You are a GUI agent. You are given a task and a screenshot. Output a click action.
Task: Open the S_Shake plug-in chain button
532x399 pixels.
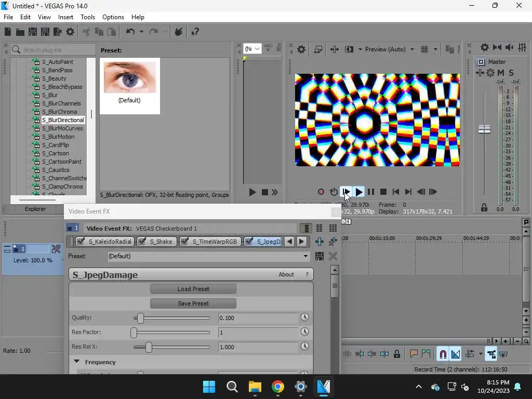click(x=161, y=242)
